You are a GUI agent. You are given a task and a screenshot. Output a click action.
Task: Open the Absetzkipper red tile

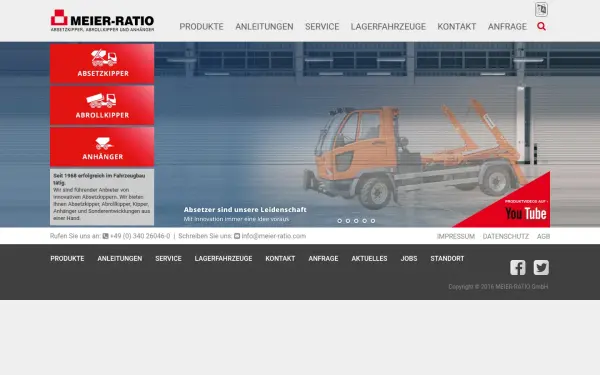[x=102, y=63]
